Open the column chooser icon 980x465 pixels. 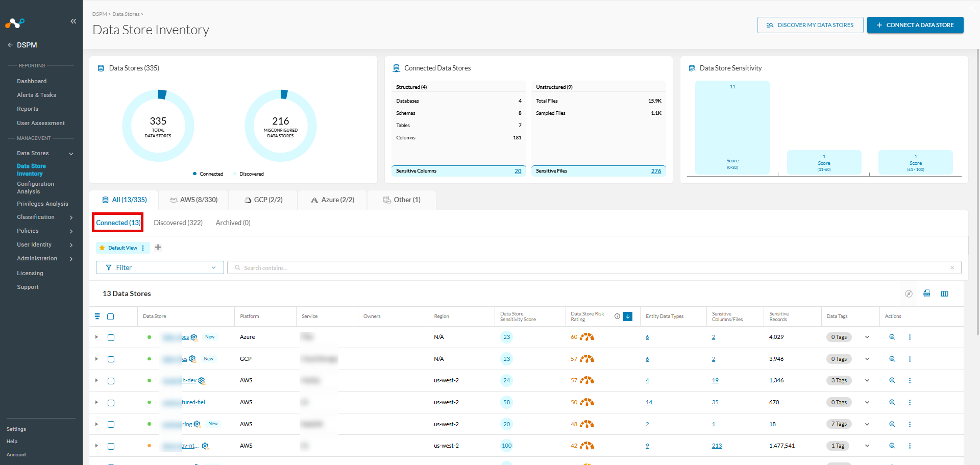944,293
